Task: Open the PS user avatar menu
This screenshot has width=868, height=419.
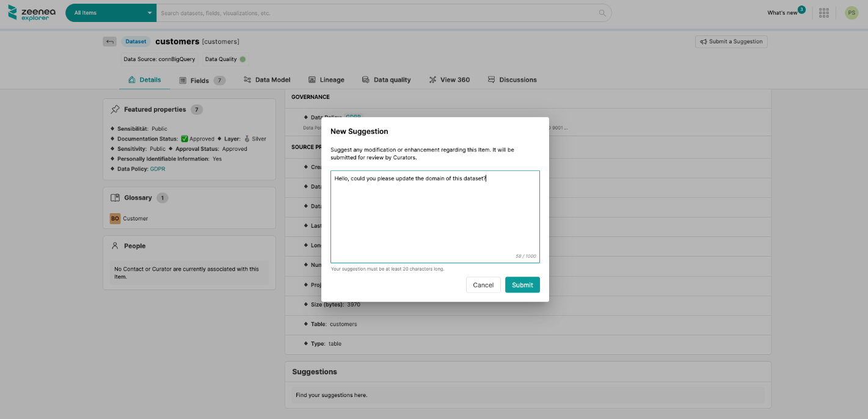Action: [x=852, y=13]
